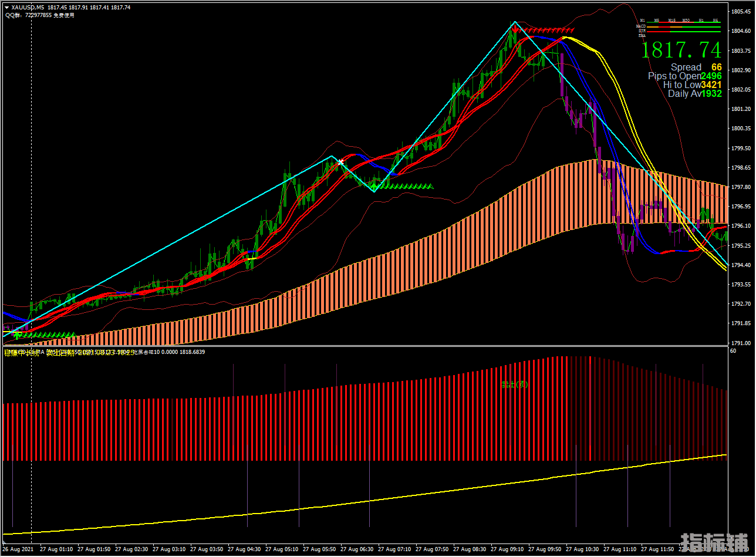Click the white cross marker near 05:50 swing high
This screenshot has width=756, height=557.
click(x=340, y=161)
